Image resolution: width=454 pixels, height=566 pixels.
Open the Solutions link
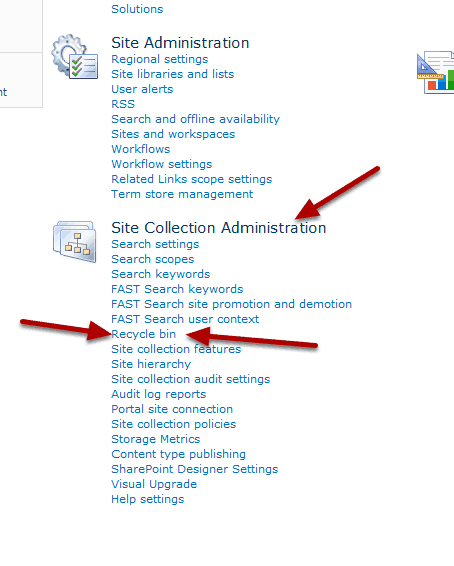pyautogui.click(x=137, y=9)
